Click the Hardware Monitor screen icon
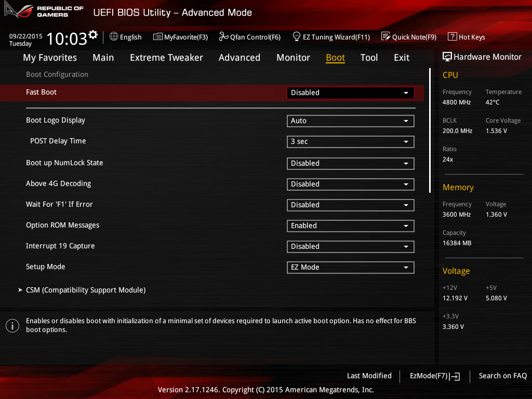The width and height of the screenshot is (532, 399). [447, 57]
